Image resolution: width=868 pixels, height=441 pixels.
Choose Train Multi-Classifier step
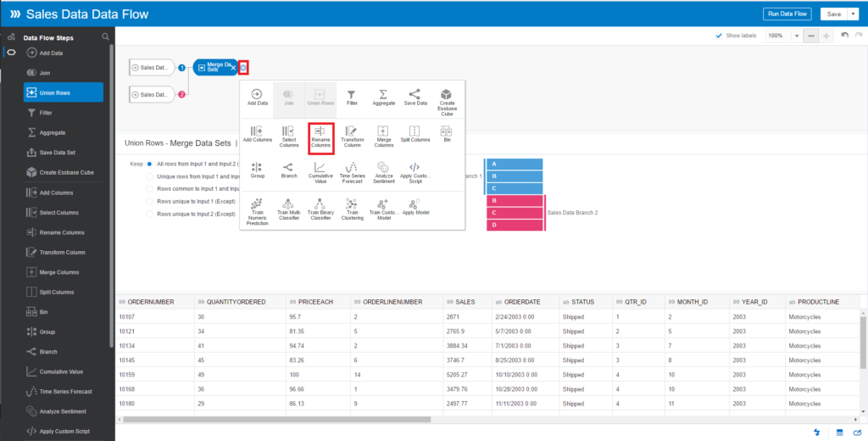pyautogui.click(x=288, y=210)
